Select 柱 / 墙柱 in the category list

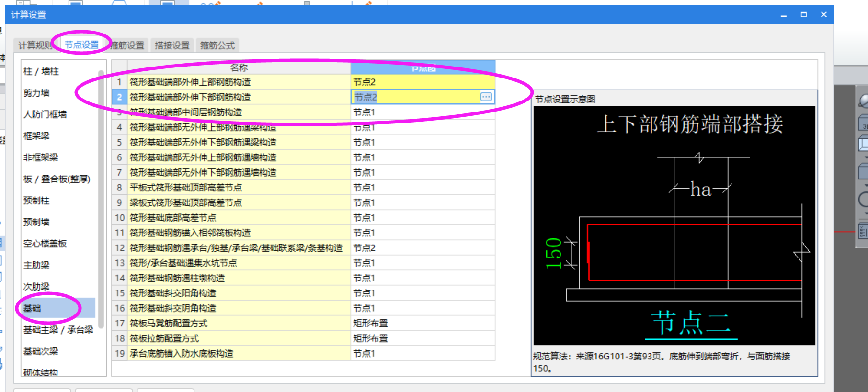click(x=41, y=71)
